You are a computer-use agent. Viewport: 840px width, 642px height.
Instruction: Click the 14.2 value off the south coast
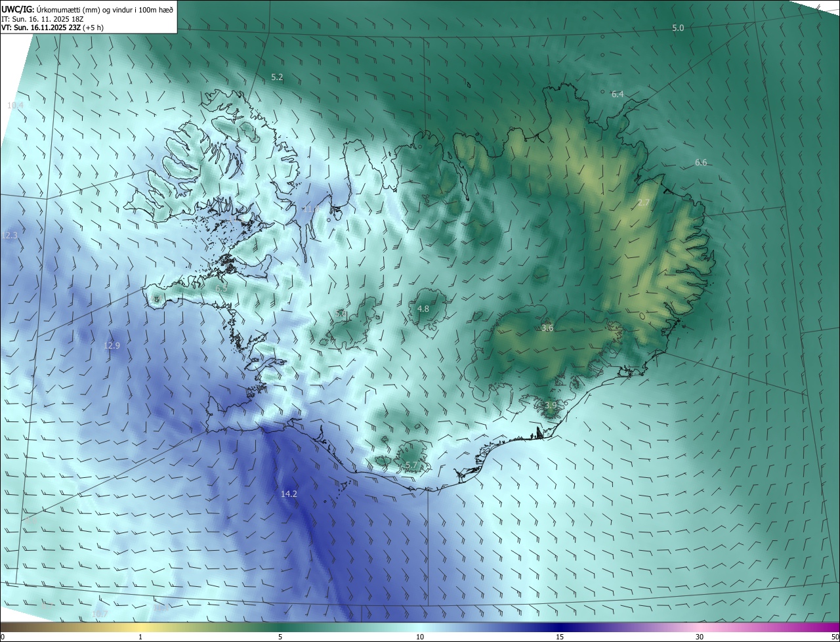[289, 494]
